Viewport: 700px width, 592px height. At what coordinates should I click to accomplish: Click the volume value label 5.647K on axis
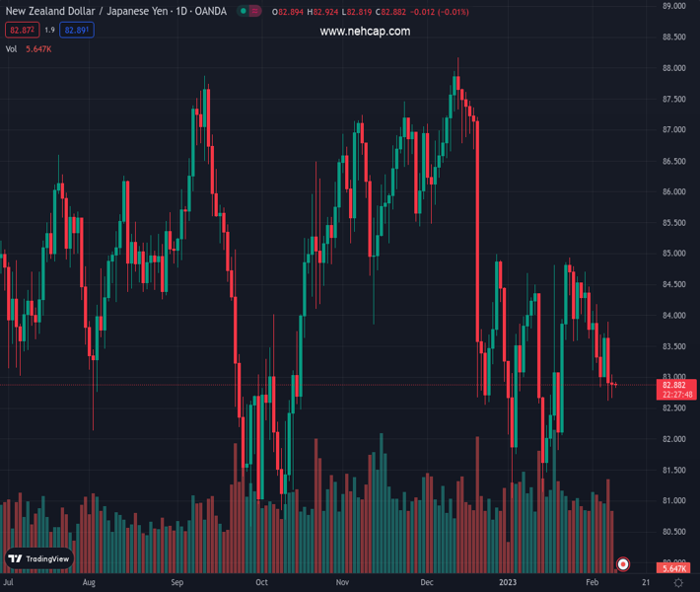(674, 568)
